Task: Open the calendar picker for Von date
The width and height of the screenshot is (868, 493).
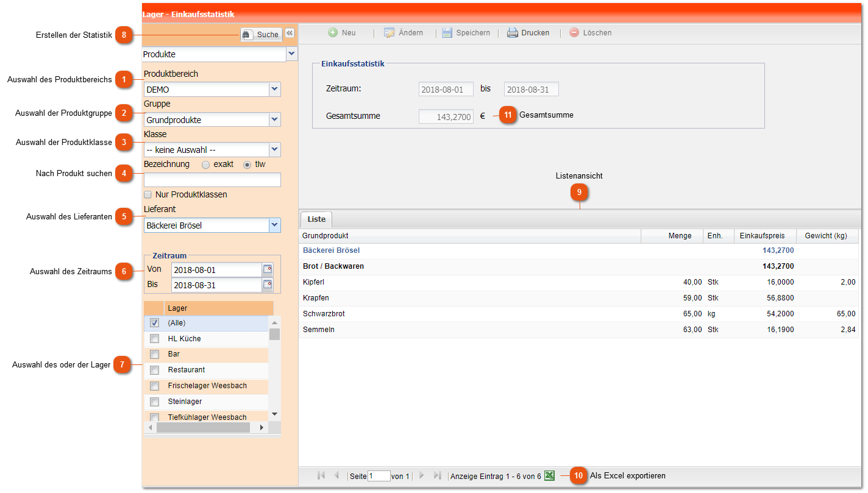Action: click(x=268, y=269)
